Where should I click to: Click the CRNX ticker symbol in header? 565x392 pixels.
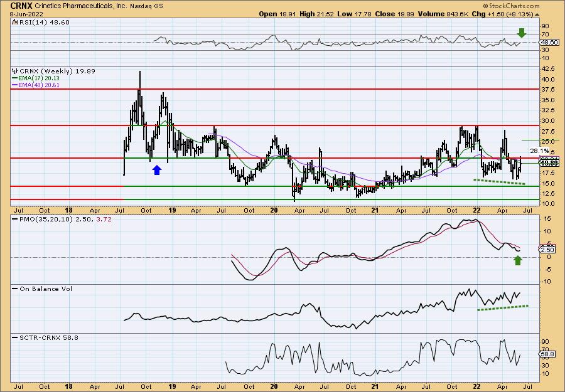[21, 6]
